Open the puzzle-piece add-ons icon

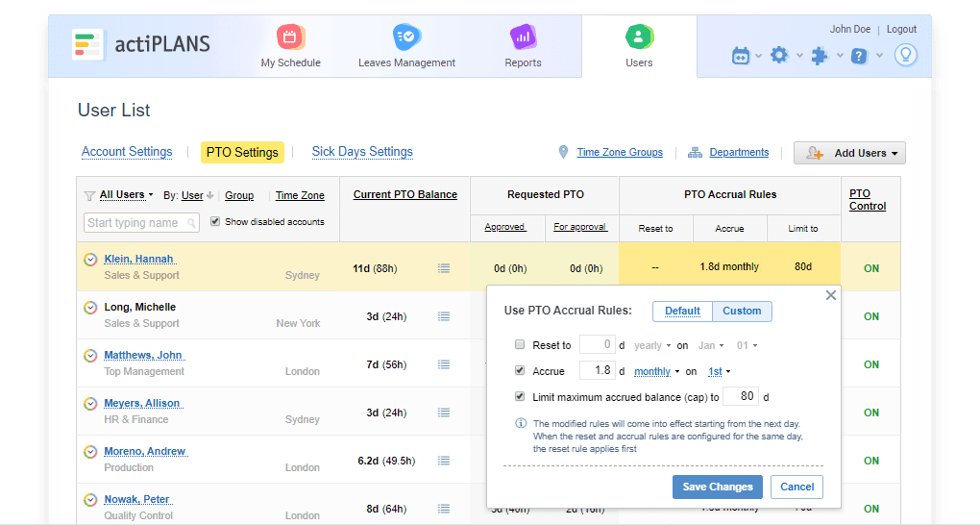(x=820, y=56)
